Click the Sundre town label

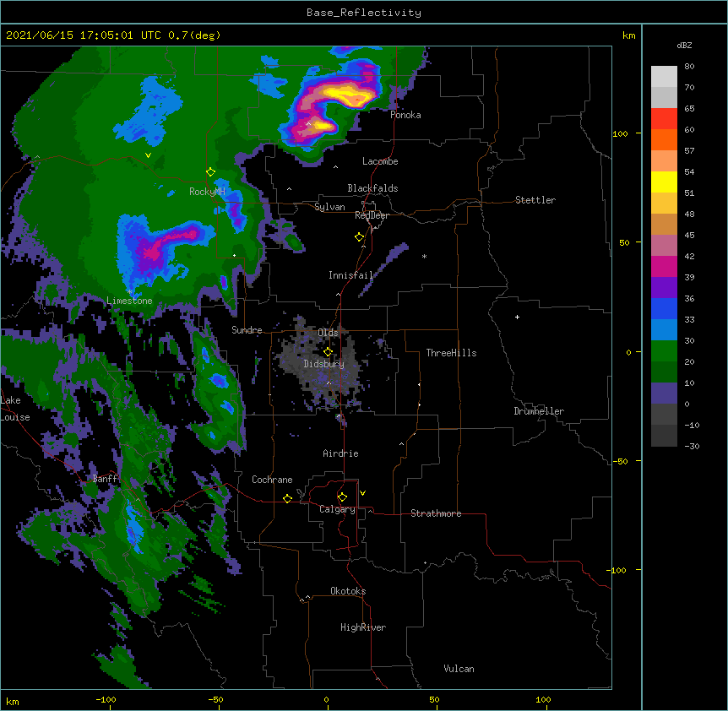[x=247, y=330]
